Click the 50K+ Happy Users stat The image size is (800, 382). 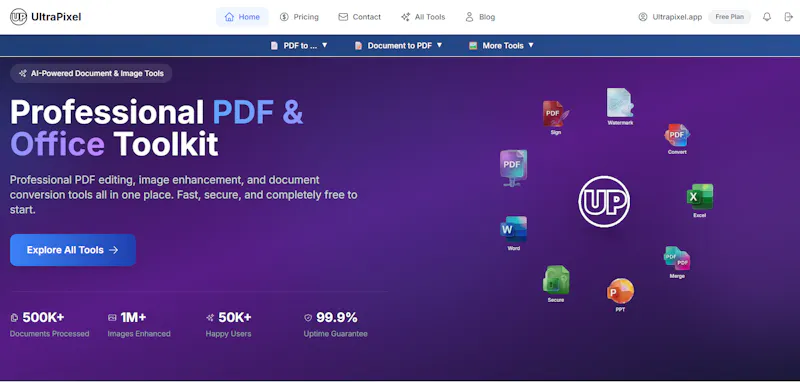[229, 324]
